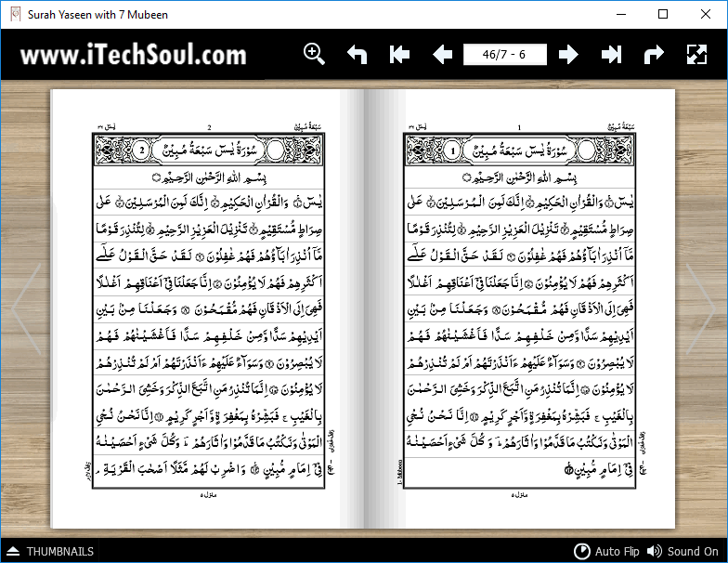728x563 pixels.
Task: Click the Thumbnails eject arrow icon
Action: pos(13,552)
